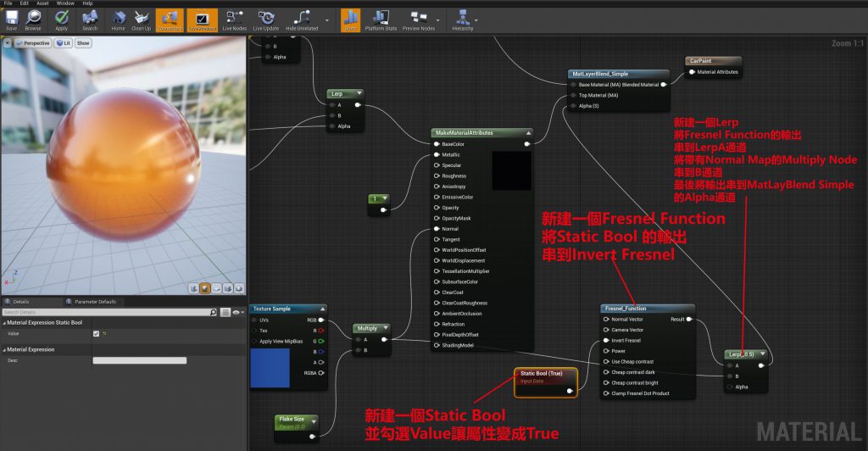Switch to the Parameter Defaults tab
This screenshot has width=868, height=451.
(96, 301)
